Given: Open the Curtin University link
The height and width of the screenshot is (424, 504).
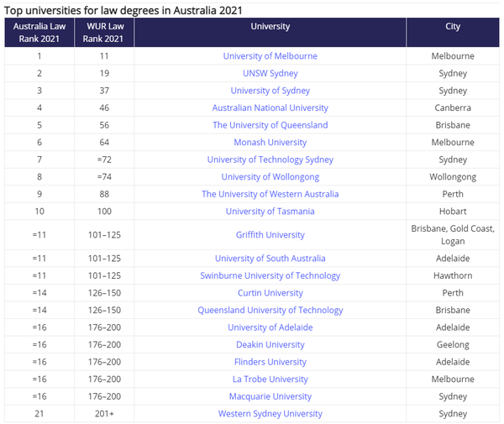Looking at the screenshot, I should [x=270, y=293].
